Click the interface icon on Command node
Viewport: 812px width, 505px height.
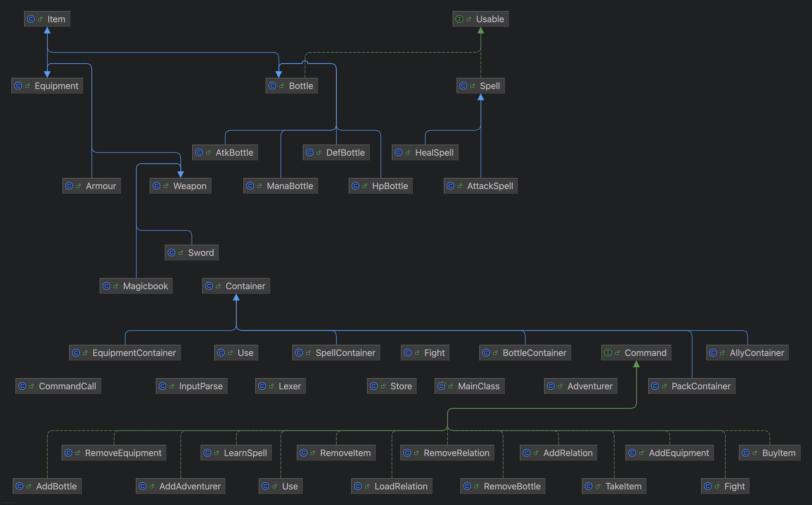[608, 353]
